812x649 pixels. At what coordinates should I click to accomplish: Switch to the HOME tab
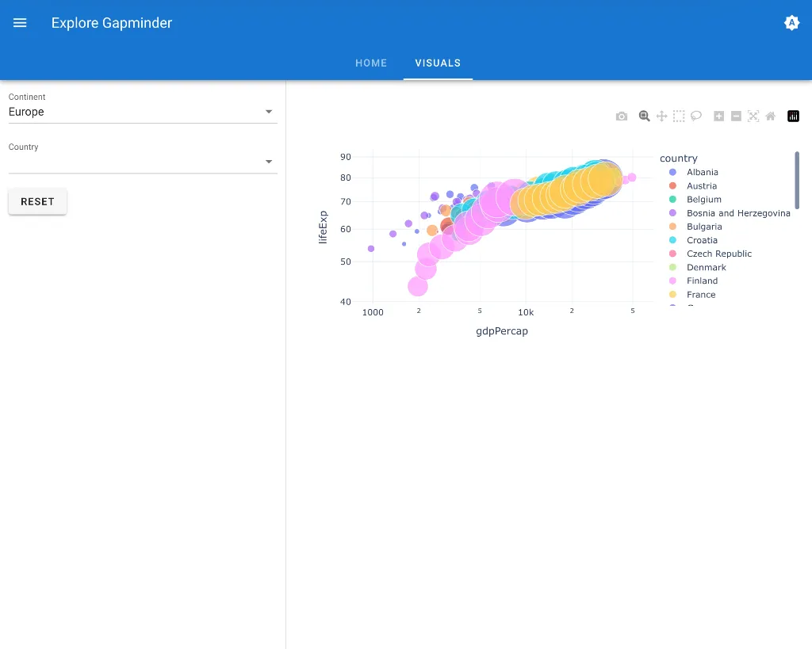371,63
